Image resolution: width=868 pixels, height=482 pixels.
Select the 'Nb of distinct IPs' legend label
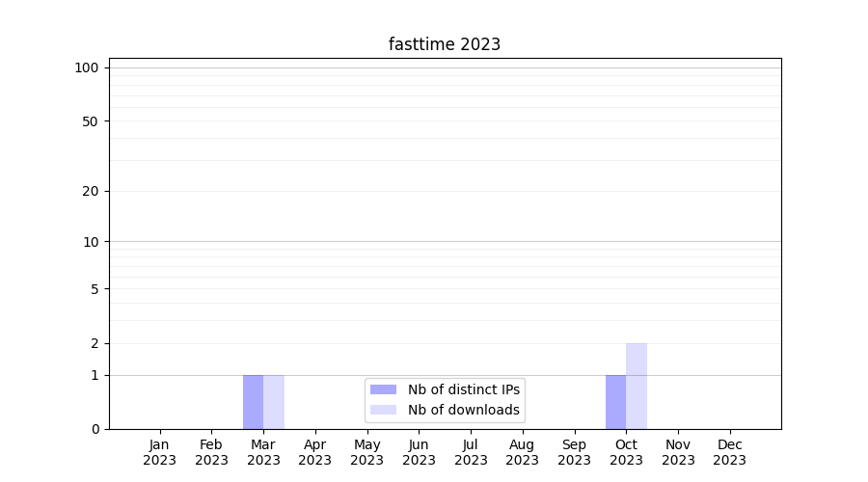[x=463, y=389]
